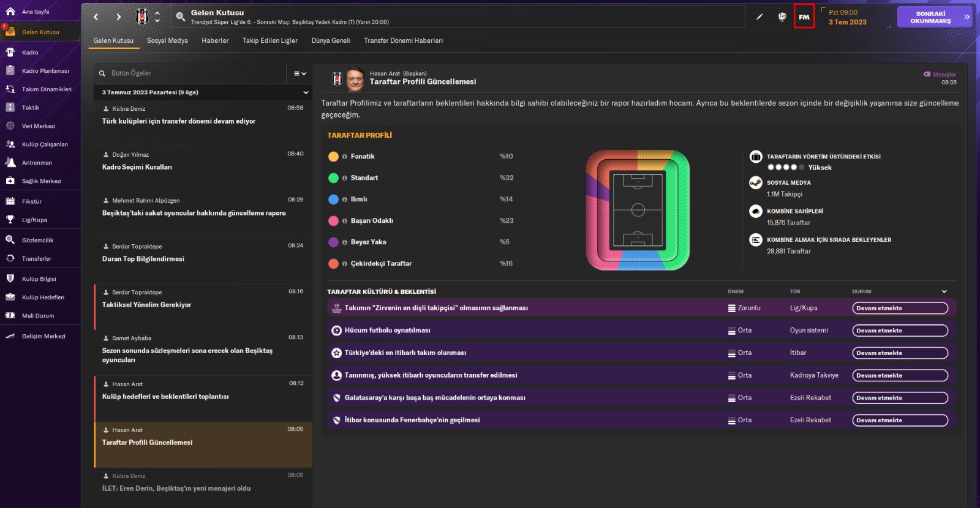
Task: Open Fikstür calendar icon
Action: (10, 201)
